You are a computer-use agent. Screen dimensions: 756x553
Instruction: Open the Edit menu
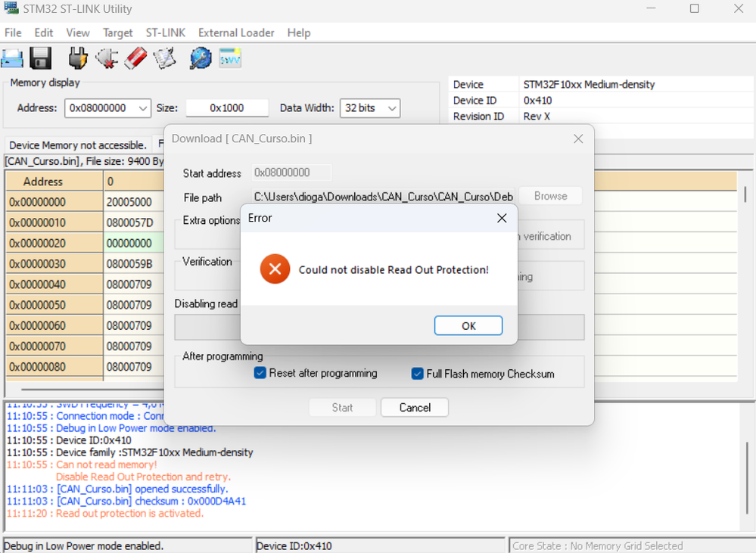pyautogui.click(x=43, y=33)
